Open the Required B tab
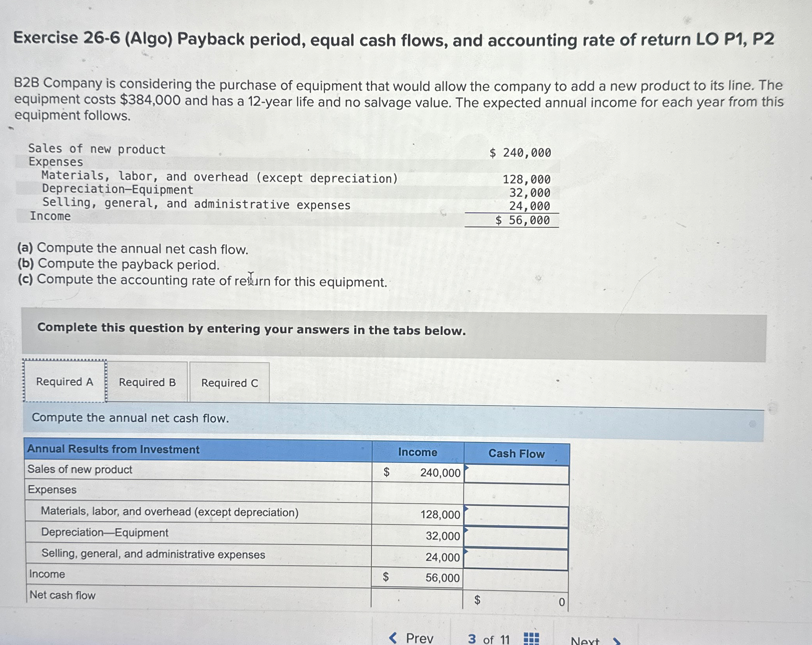Viewport: 812px width, 645px height. coord(147,382)
